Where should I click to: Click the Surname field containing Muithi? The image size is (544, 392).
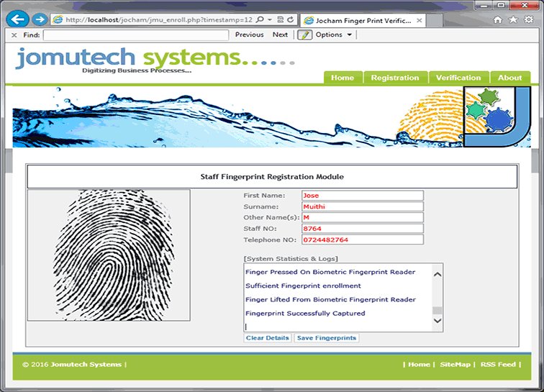[x=363, y=206]
